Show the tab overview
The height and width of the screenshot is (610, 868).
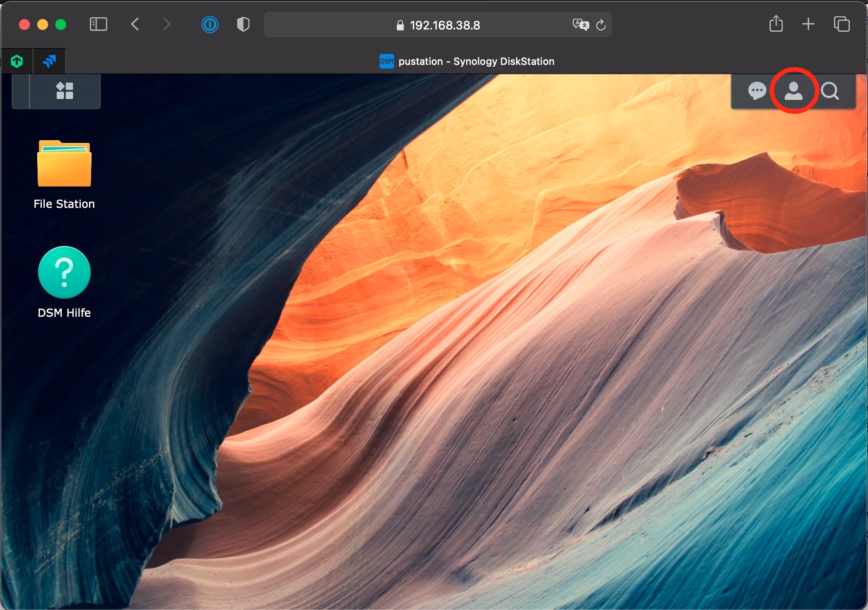pyautogui.click(x=841, y=24)
